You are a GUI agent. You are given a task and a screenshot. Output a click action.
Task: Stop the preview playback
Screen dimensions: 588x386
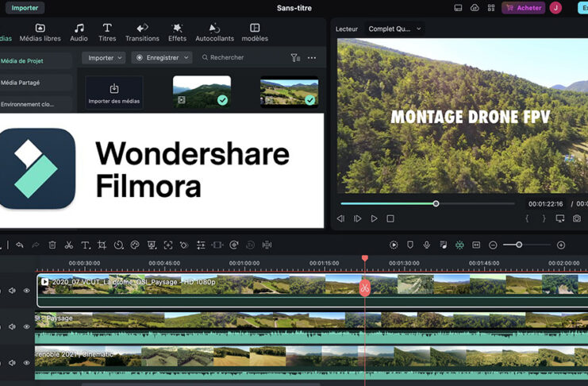pyautogui.click(x=390, y=218)
